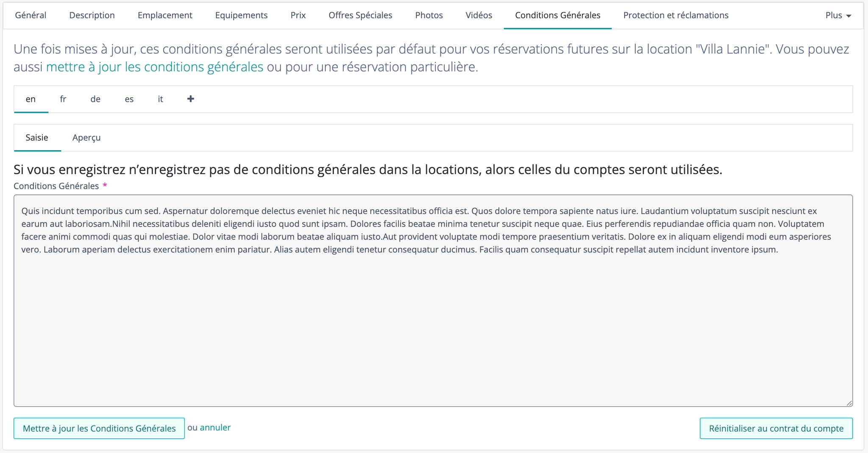This screenshot has height=453, width=868.
Task: Switch to the Photos tab
Action: (429, 15)
